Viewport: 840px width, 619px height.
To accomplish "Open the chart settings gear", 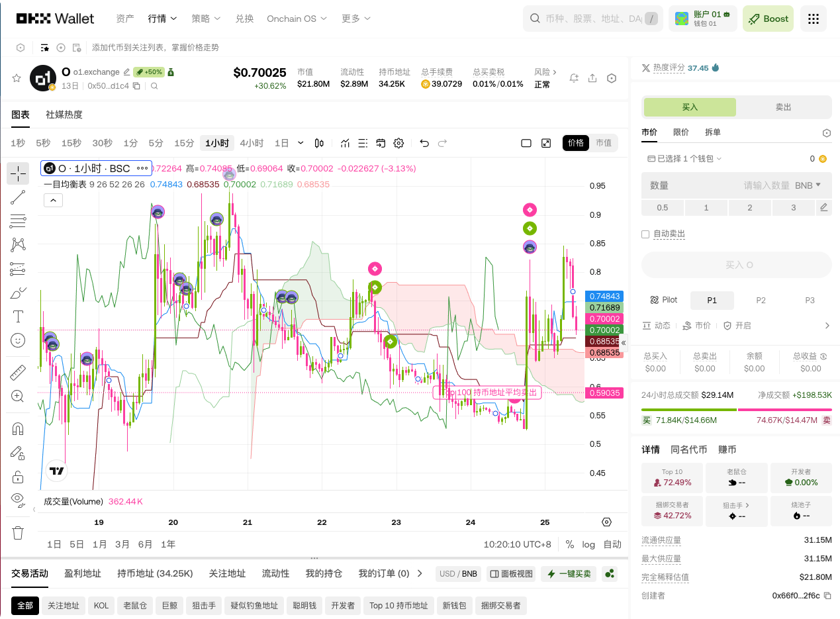I will tap(398, 143).
